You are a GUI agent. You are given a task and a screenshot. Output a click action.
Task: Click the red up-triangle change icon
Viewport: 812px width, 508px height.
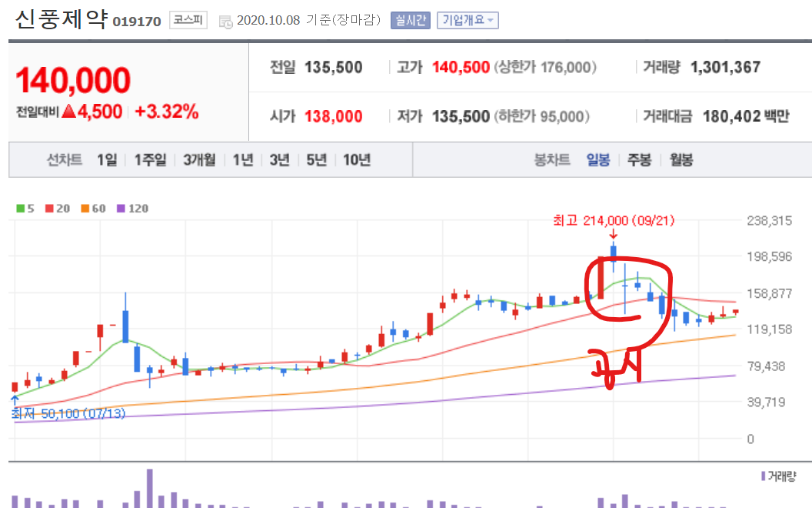pos(69,111)
